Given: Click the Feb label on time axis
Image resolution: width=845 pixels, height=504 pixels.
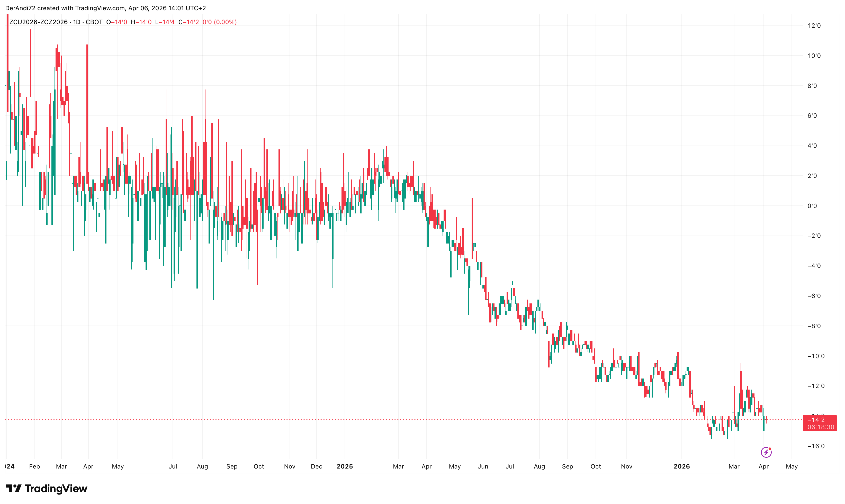Looking at the screenshot, I should 34,466.
